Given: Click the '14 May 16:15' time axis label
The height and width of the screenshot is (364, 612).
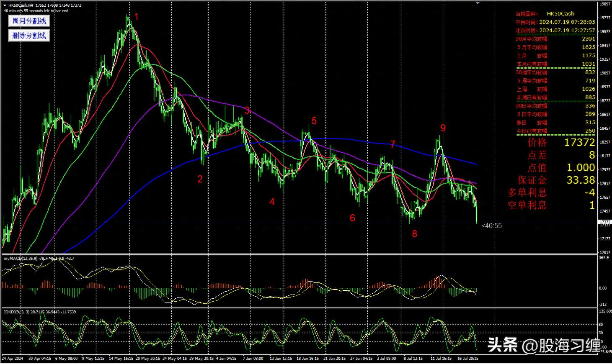Looking at the screenshot, I should 121,359.
